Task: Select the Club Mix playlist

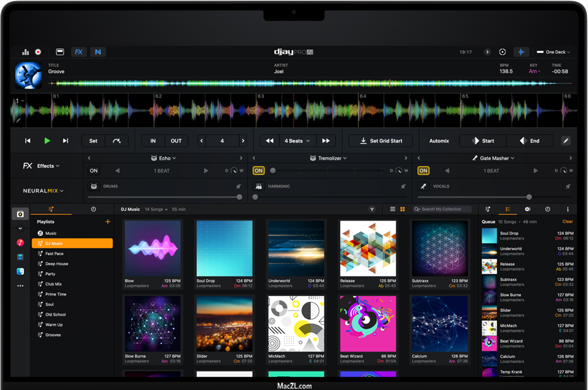Action: coord(54,284)
